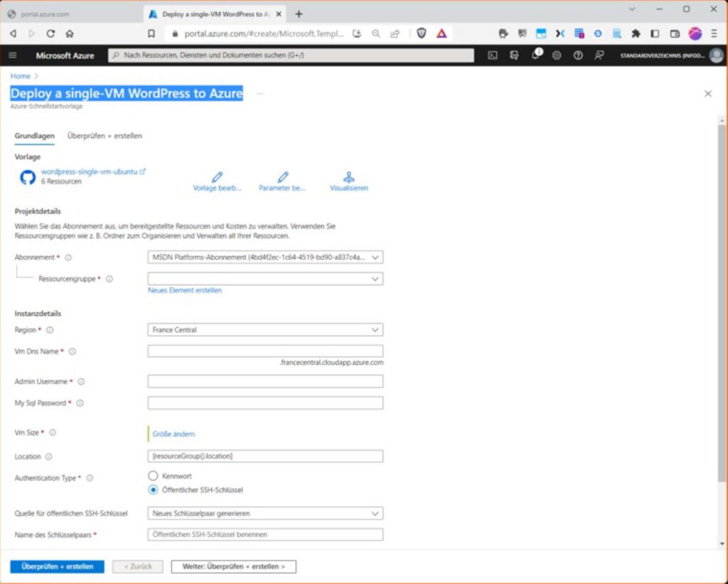This screenshot has width=728, height=584.
Task: Show info tooltip for Authentication Type
Action: (90, 478)
